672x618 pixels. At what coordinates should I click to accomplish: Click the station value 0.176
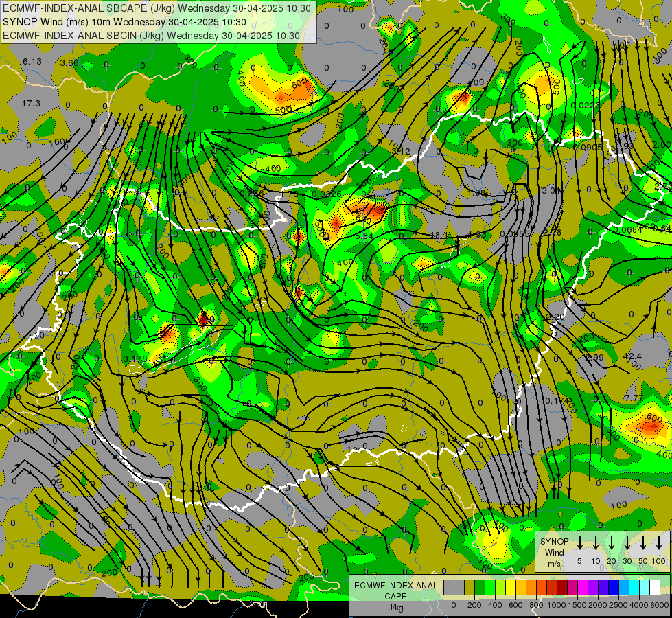coord(135,358)
